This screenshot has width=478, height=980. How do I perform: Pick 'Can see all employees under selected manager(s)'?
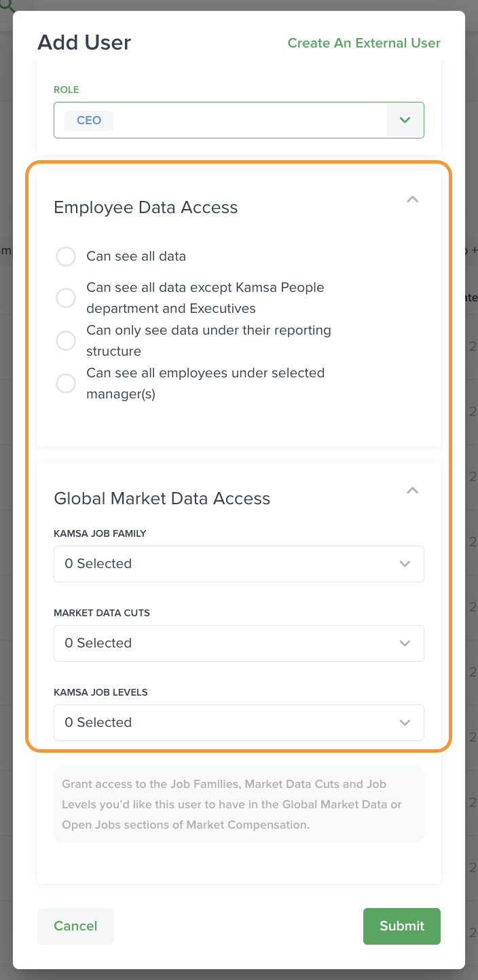point(66,383)
